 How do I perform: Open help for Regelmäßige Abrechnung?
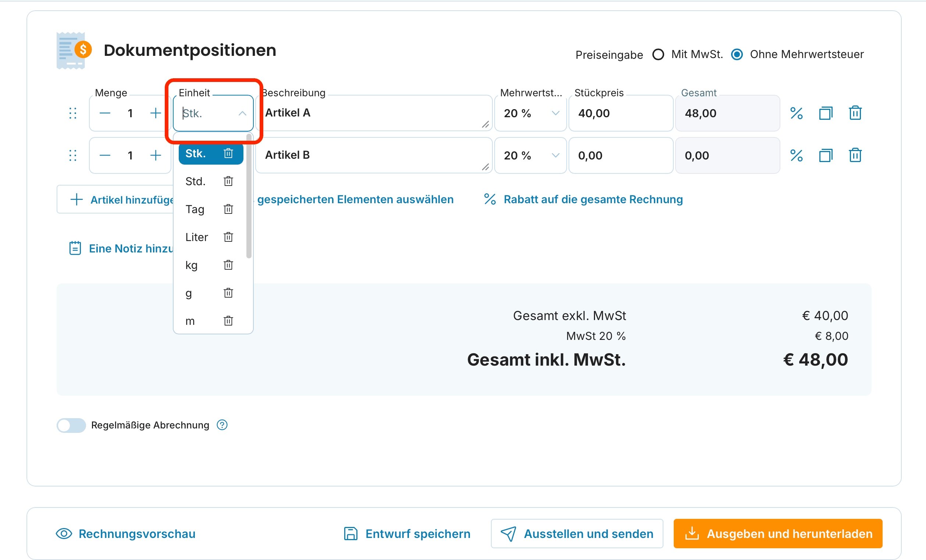coord(222,425)
